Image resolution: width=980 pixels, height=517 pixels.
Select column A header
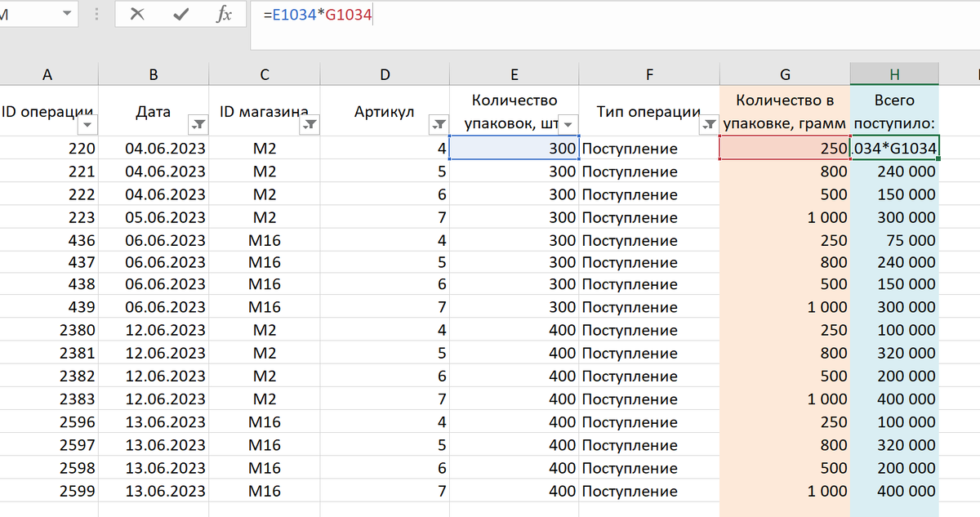pyautogui.click(x=47, y=74)
